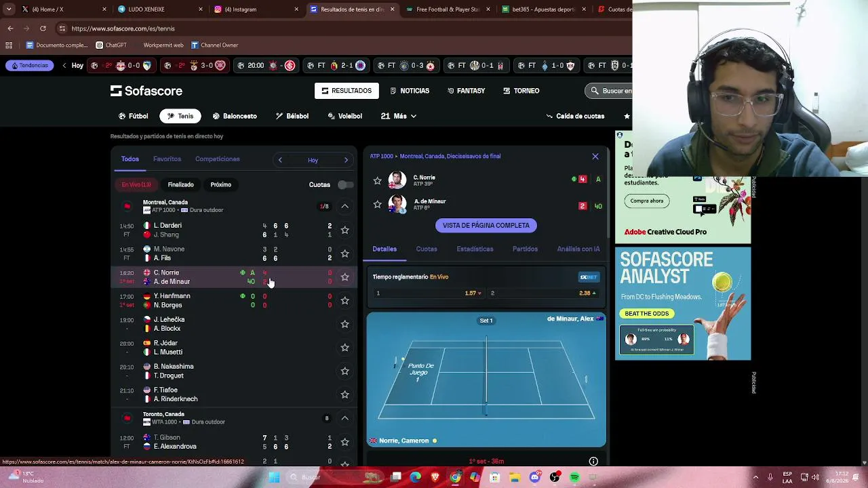Click the info icon below the court
The width and height of the screenshot is (868, 488).
[x=593, y=462]
